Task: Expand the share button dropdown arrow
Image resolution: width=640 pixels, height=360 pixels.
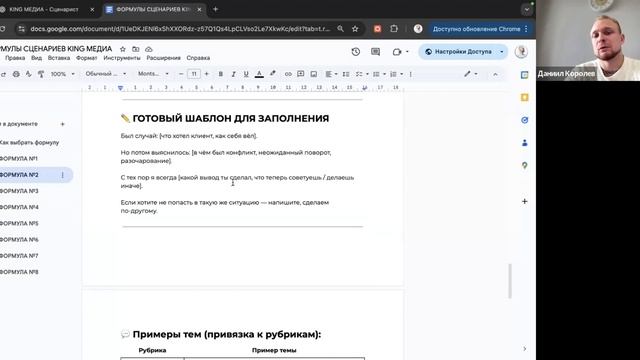Action: point(502,52)
